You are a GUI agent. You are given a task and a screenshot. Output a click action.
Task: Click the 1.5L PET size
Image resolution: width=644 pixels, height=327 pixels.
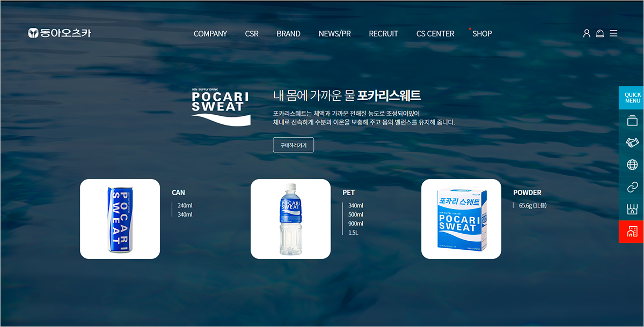coord(353,233)
